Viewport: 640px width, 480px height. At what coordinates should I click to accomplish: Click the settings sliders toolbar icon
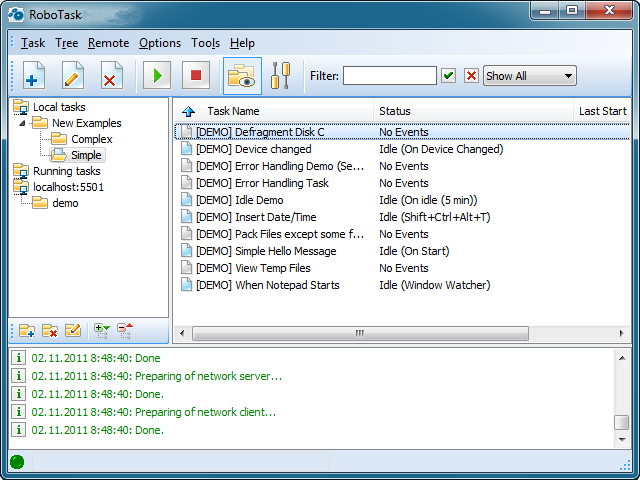[x=281, y=76]
